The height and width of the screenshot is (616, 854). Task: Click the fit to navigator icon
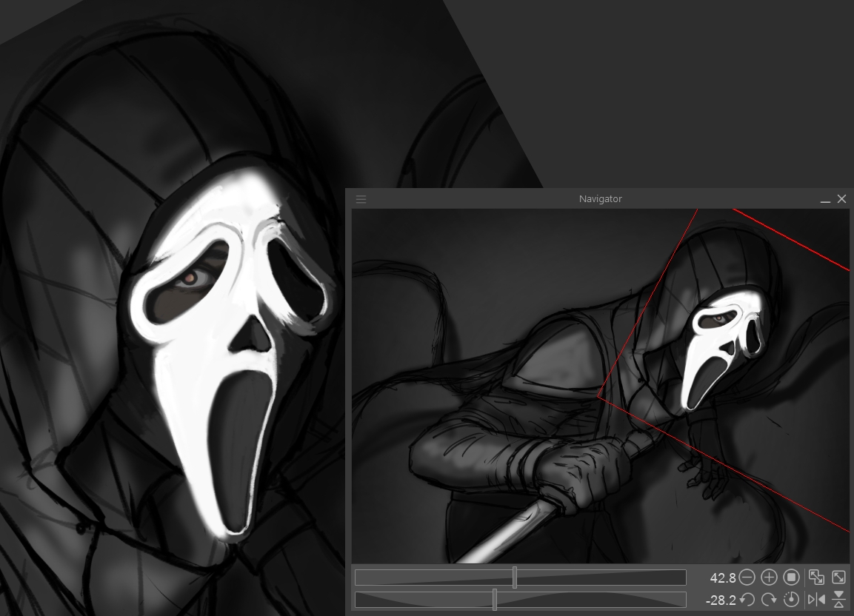pyautogui.click(x=816, y=577)
